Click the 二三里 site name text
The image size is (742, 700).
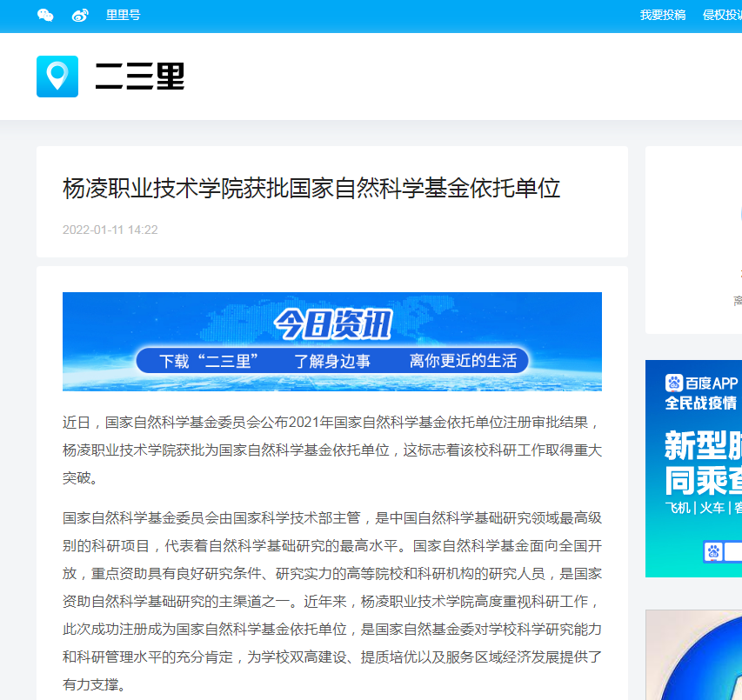[139, 77]
